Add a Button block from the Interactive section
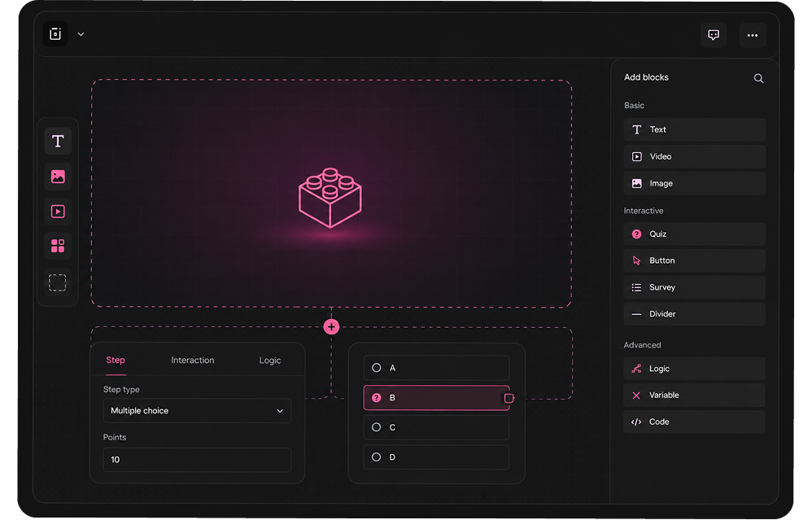The height and width of the screenshot is (520, 812). (x=694, y=260)
